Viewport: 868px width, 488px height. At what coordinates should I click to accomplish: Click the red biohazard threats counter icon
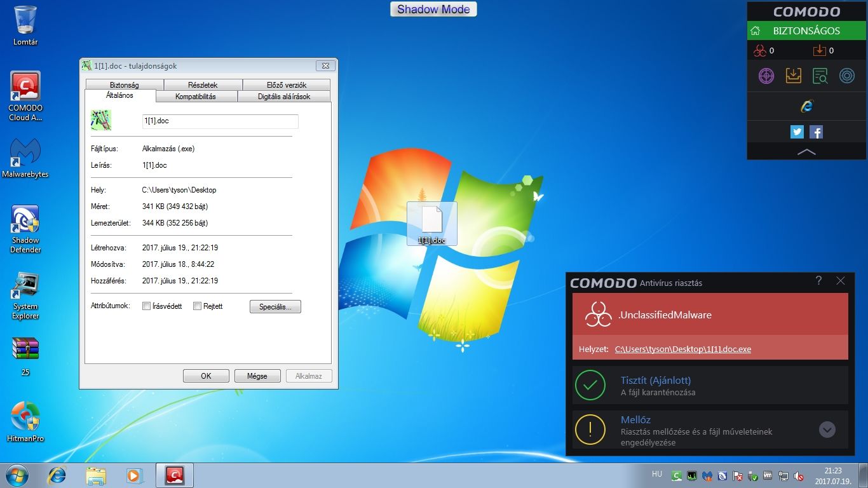tap(760, 50)
